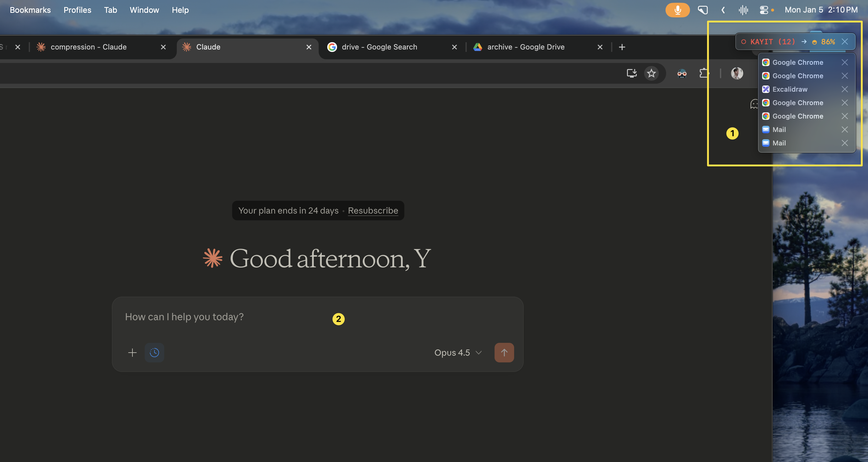
Task: Open the Chrome extensions puzzle icon
Action: (703, 73)
